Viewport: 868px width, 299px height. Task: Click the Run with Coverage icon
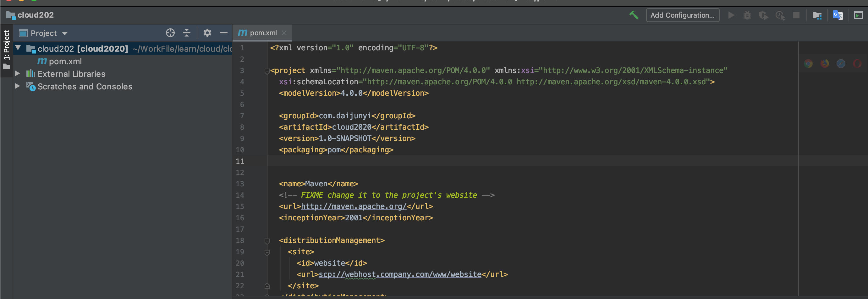click(x=763, y=15)
